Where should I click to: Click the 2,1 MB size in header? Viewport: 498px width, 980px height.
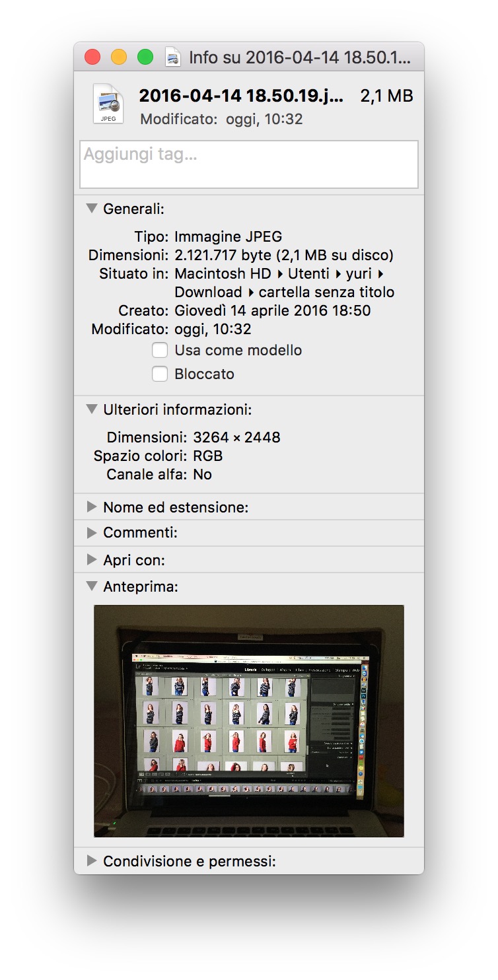(387, 96)
